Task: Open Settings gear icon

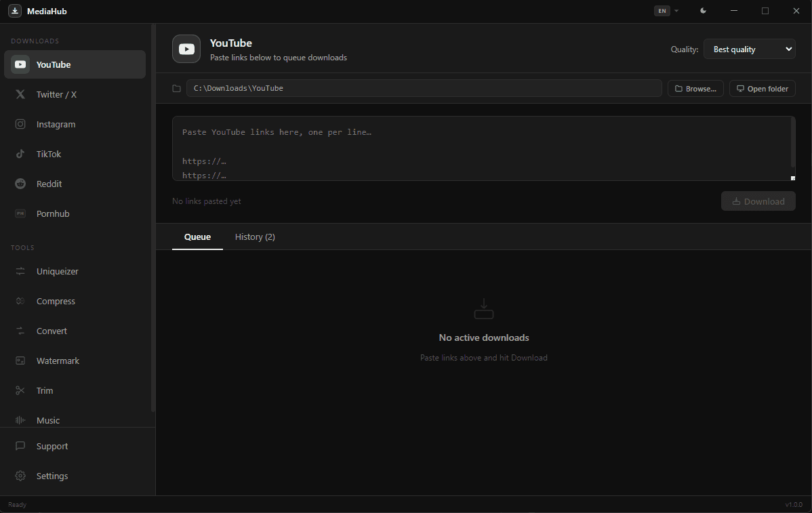Action: click(x=20, y=476)
